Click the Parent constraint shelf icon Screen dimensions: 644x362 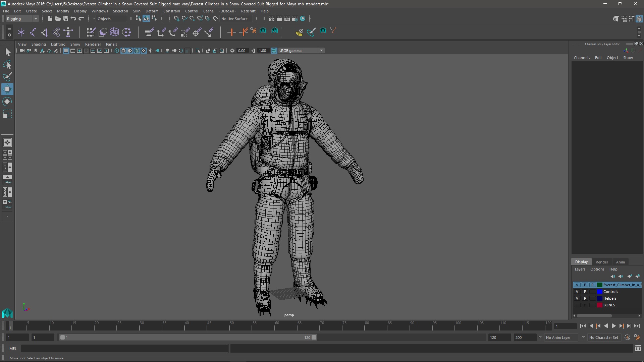pos(149,32)
